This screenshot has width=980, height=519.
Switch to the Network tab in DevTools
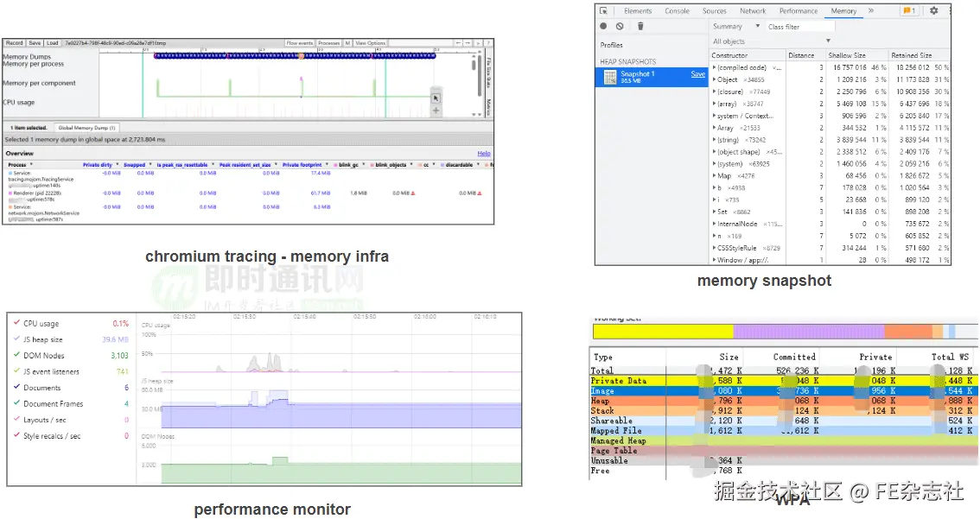[x=753, y=11]
